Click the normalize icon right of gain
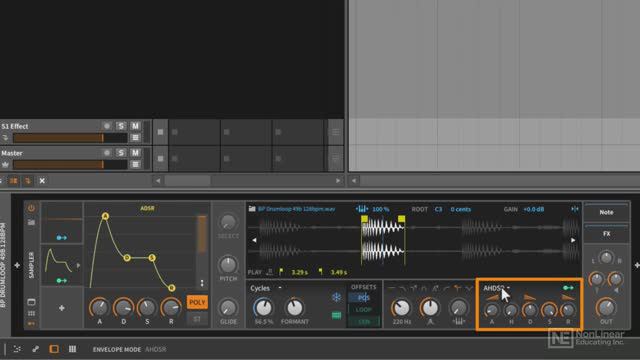 click(x=575, y=209)
